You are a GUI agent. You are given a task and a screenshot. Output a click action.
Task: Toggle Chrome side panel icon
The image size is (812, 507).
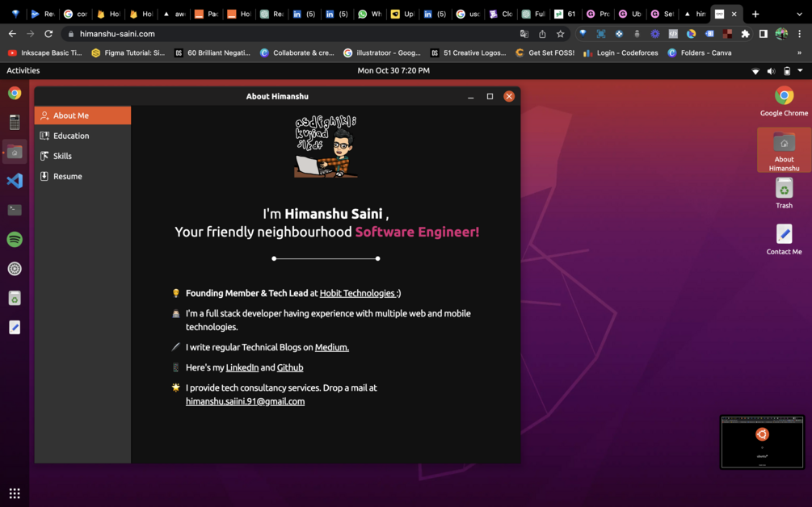[x=764, y=34]
